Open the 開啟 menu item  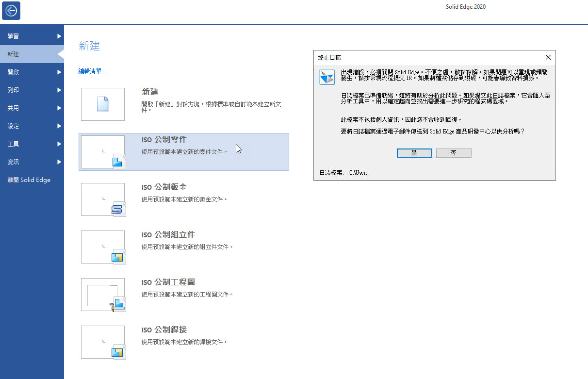pyautogui.click(x=32, y=72)
